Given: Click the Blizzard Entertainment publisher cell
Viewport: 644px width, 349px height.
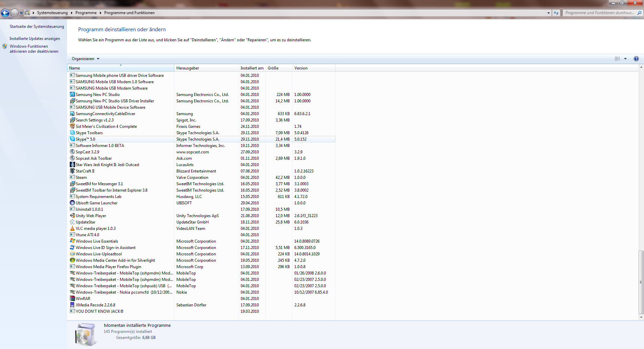Looking at the screenshot, I should point(196,171).
